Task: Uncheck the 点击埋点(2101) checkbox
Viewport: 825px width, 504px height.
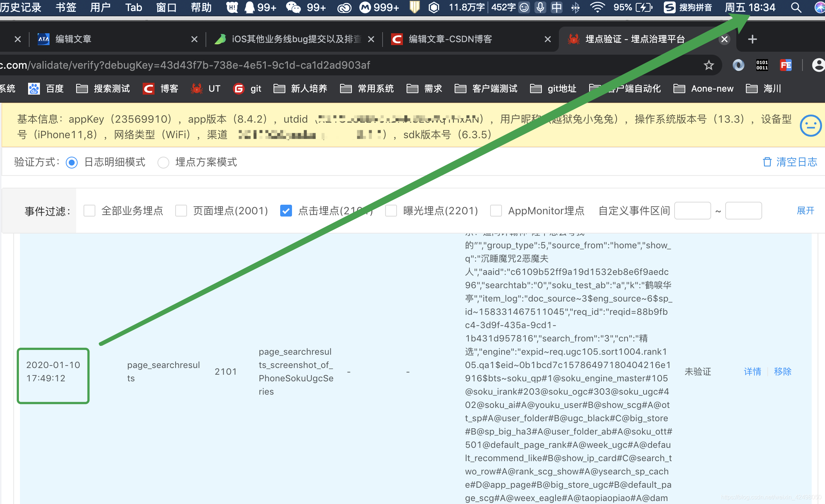Action: click(286, 211)
